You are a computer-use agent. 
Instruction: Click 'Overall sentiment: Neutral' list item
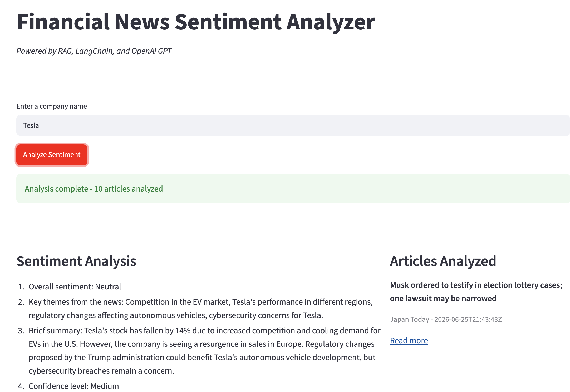click(75, 287)
